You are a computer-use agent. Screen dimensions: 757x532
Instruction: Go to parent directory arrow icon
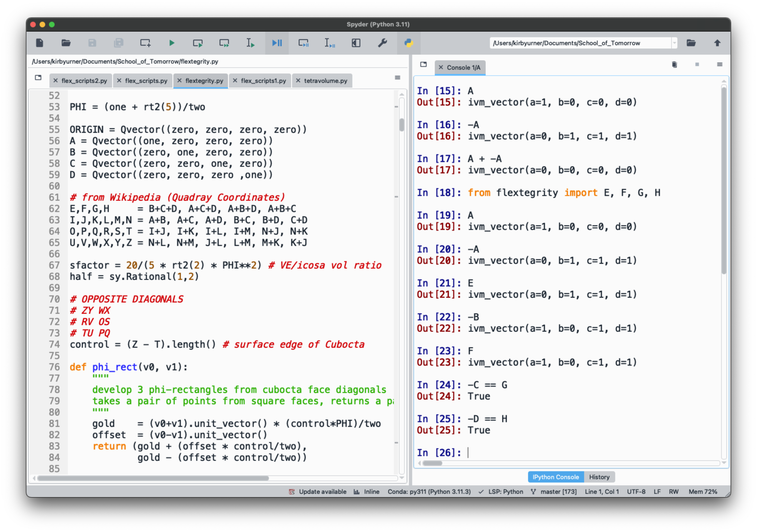pos(717,43)
